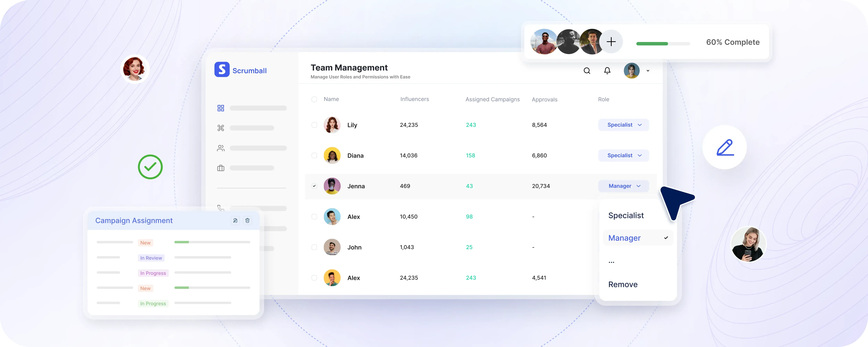The height and width of the screenshot is (347, 868).
Task: Select Remove in the role menu
Action: 623,285
